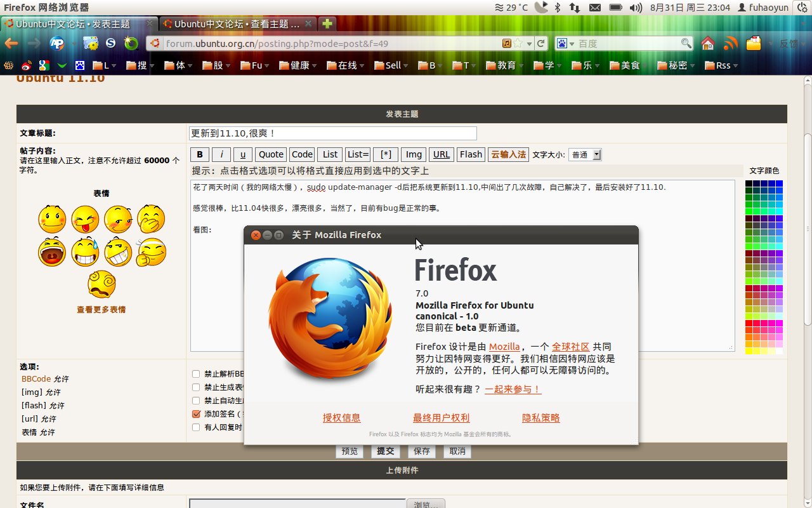Go back with the orange back arrow
Image resolution: width=812 pixels, height=508 pixels.
(11, 43)
